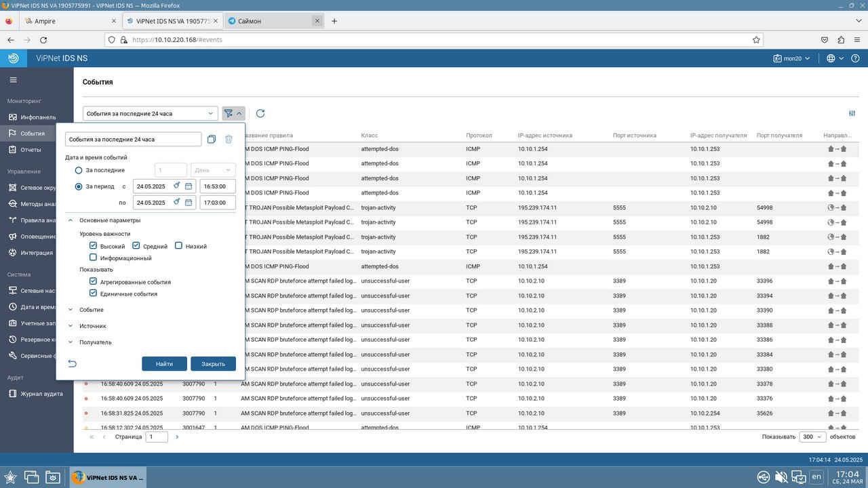868x488 pixels.
Task: Open 'События' in sidebar
Action: 33,134
